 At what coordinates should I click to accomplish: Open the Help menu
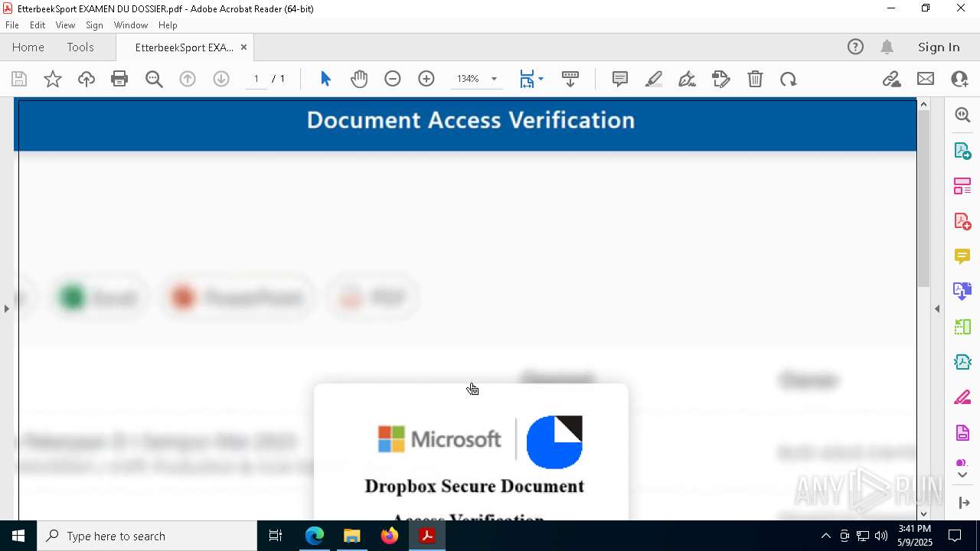coord(168,25)
